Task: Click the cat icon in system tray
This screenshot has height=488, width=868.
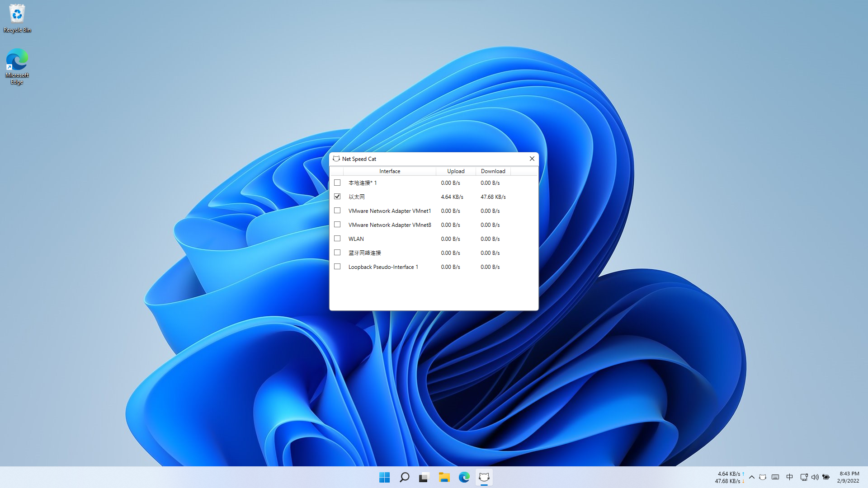Action: point(763,477)
